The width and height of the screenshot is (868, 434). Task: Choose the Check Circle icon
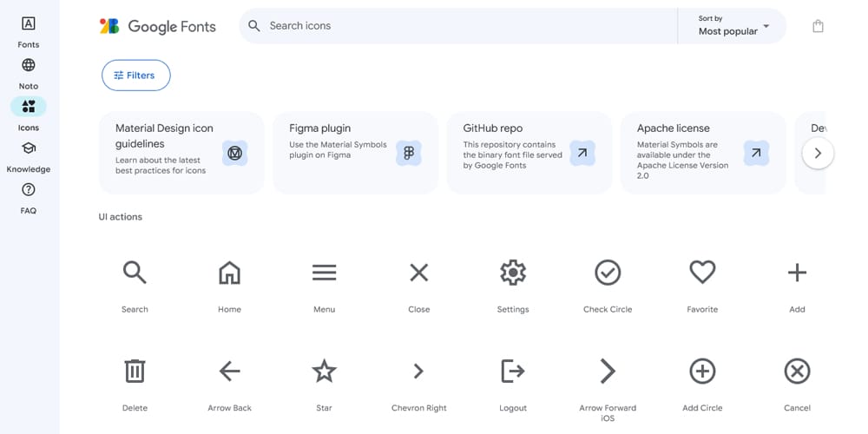(608, 273)
